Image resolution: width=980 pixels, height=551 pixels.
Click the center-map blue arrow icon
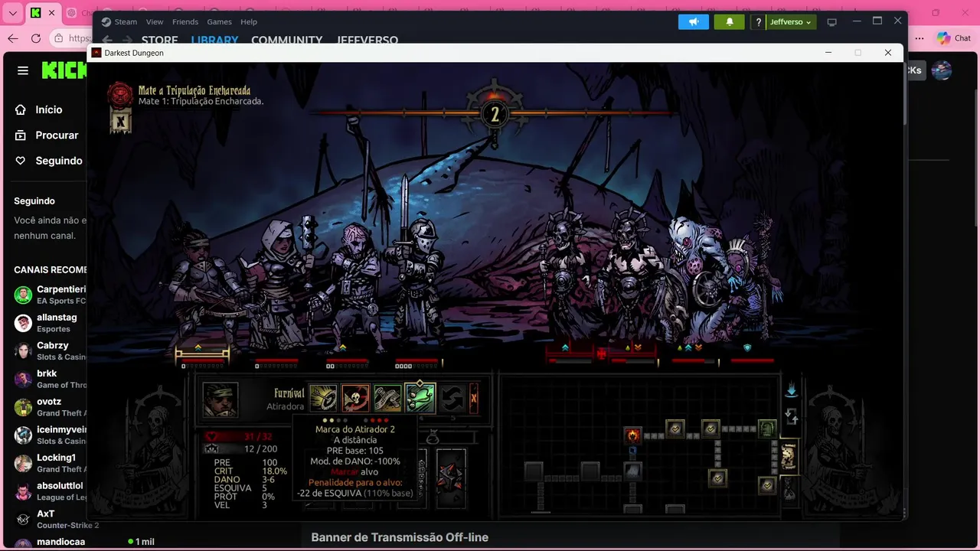point(792,390)
